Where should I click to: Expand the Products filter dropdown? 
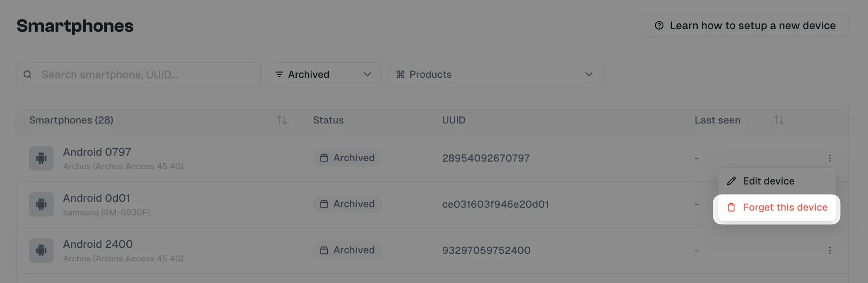(495, 75)
